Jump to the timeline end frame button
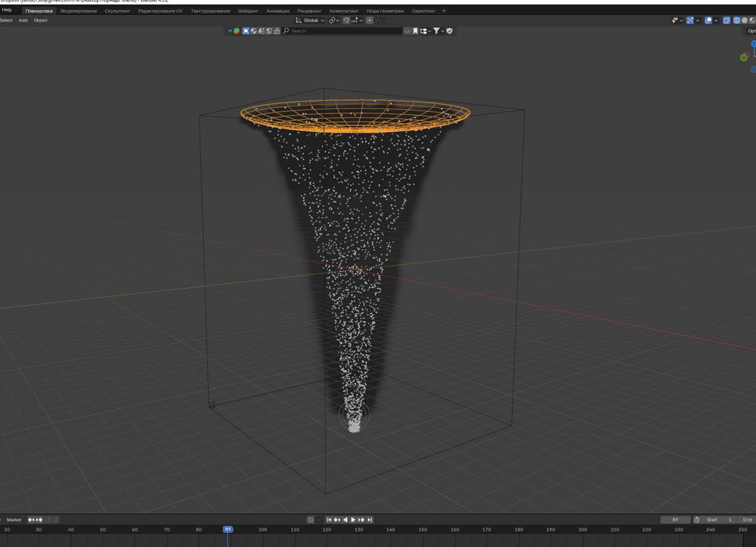This screenshot has height=547, width=756. click(370, 520)
